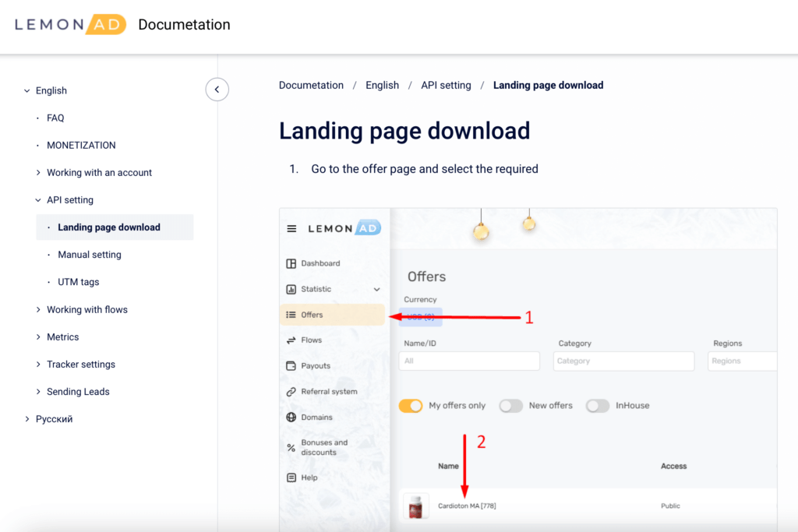
Task: Open Payouts via its wallet icon
Action: coord(291,366)
